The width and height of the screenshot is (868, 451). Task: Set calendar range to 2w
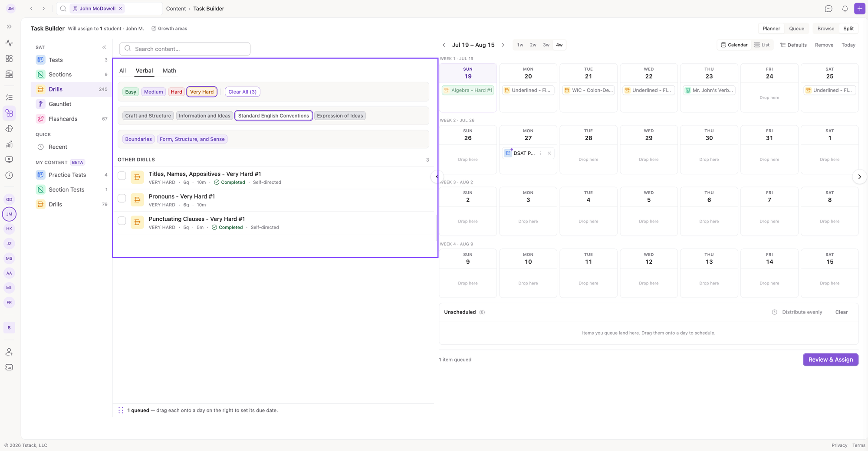point(533,45)
